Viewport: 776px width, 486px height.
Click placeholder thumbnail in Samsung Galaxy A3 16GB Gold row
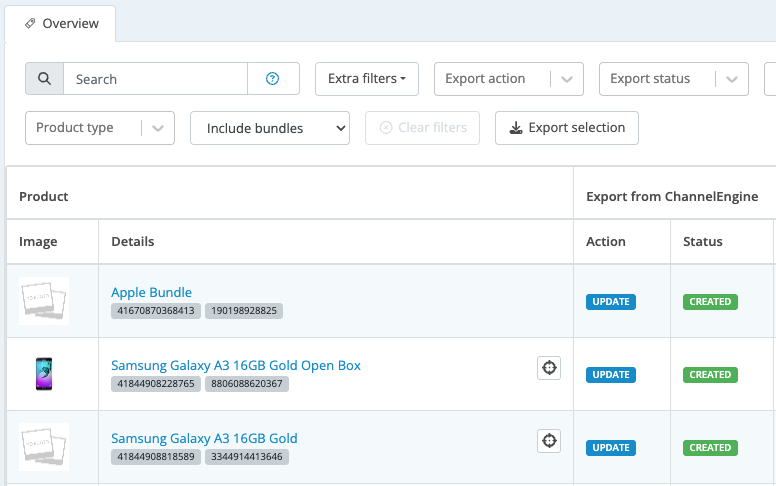[44, 447]
